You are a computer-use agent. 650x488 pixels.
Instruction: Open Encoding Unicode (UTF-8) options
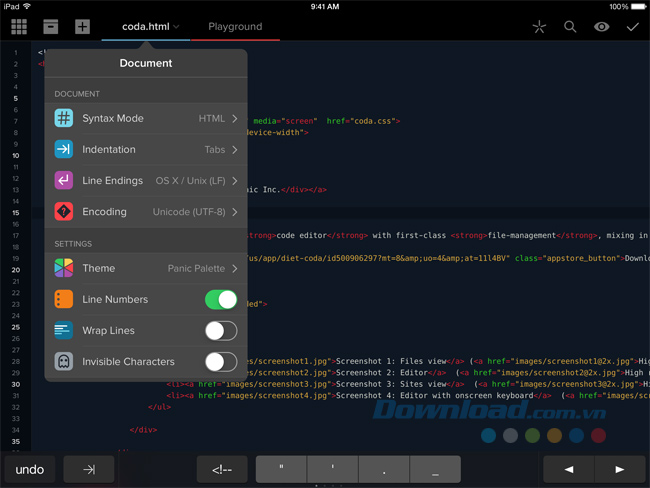pyautogui.click(x=146, y=212)
